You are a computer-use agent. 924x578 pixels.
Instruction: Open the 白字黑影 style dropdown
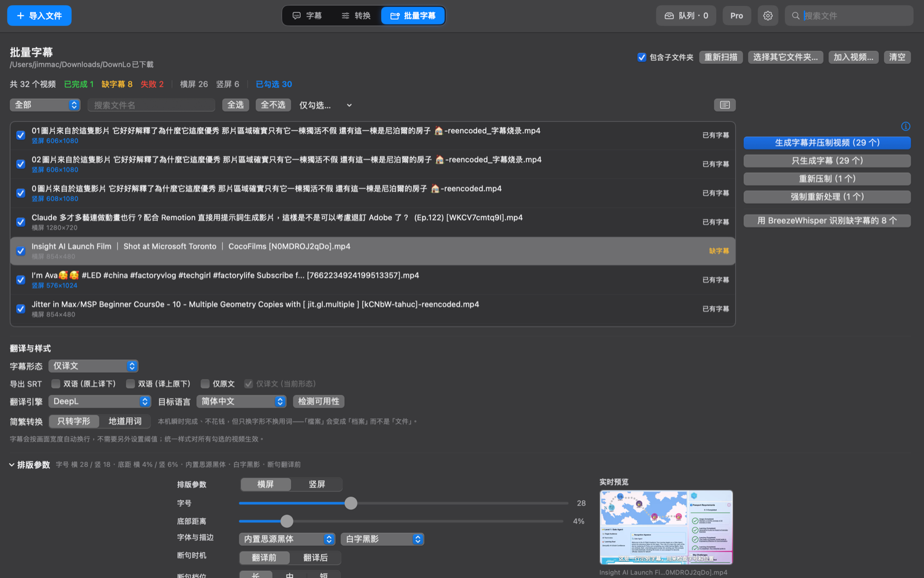[382, 539]
